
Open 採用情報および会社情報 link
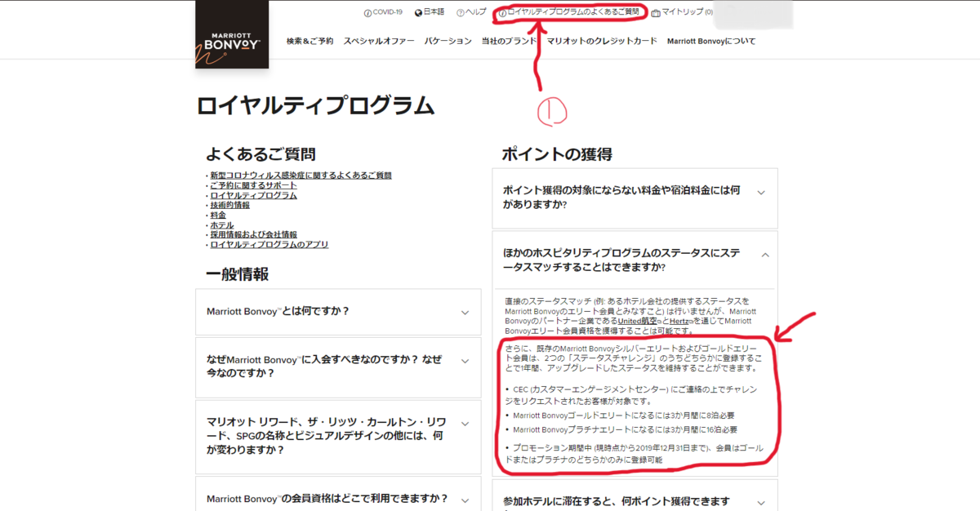[x=253, y=234]
